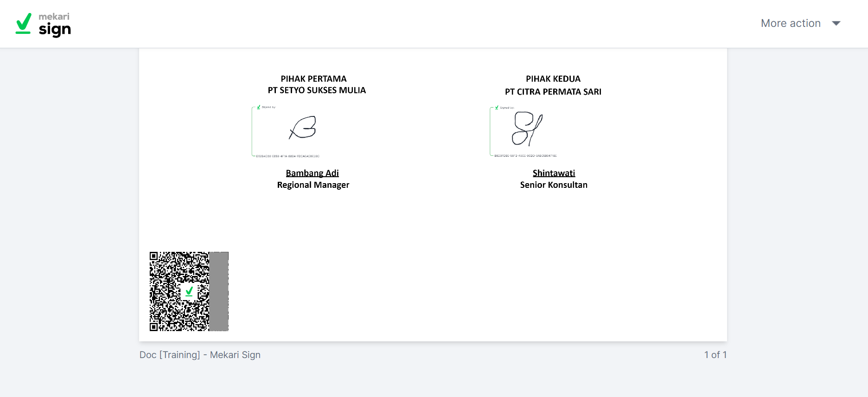Click the Mekari Sign wordmark text

coord(55,25)
